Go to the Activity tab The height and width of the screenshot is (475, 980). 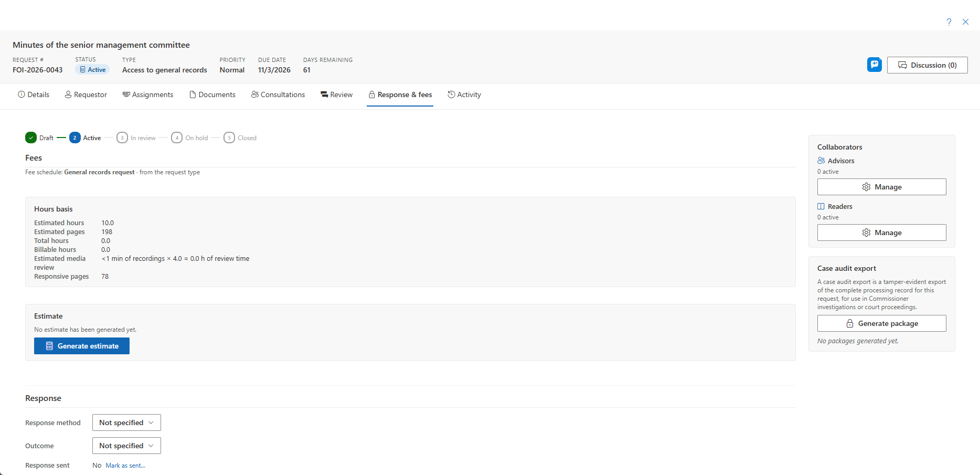click(464, 94)
